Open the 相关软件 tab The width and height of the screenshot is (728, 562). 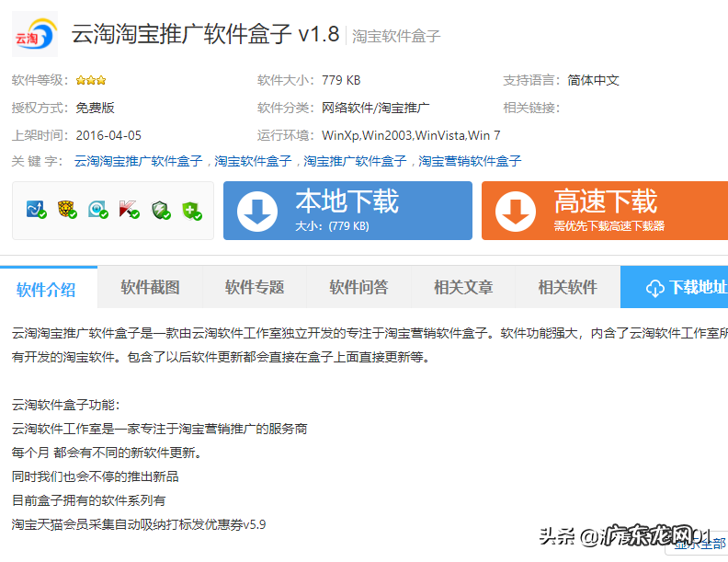[x=567, y=287]
